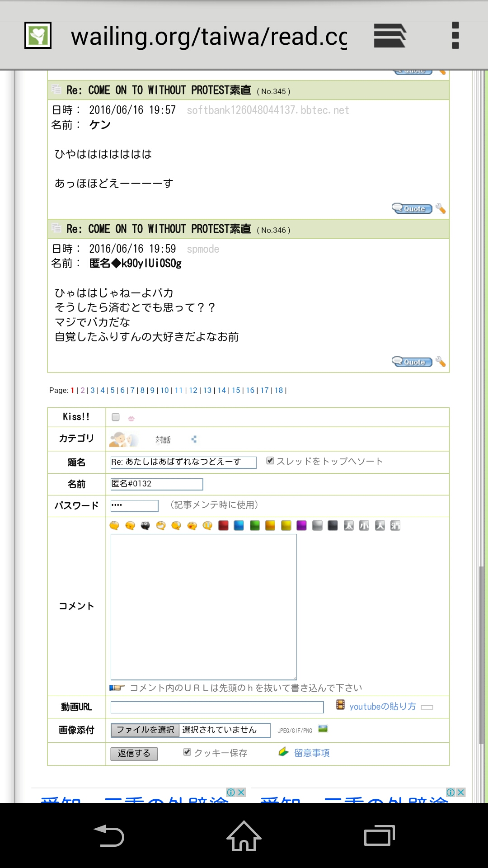Open the youtubeの貼り方 link
Image resolution: width=488 pixels, height=868 pixels.
pos(382,707)
